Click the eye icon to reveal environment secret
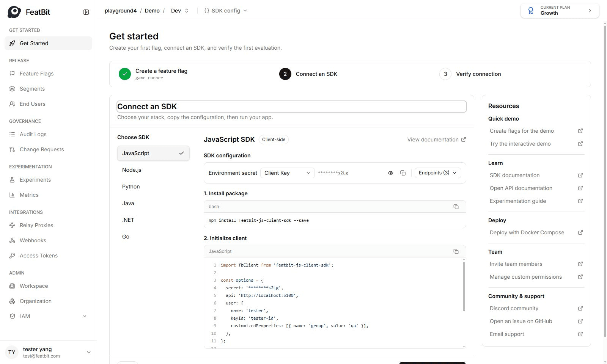 pos(391,173)
